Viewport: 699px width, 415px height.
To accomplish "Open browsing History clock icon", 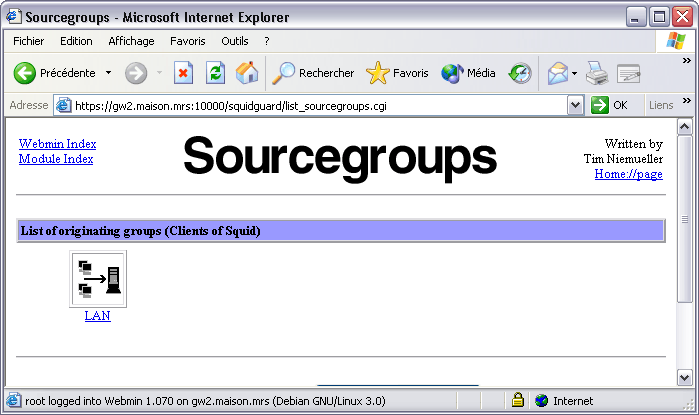I will (520, 73).
